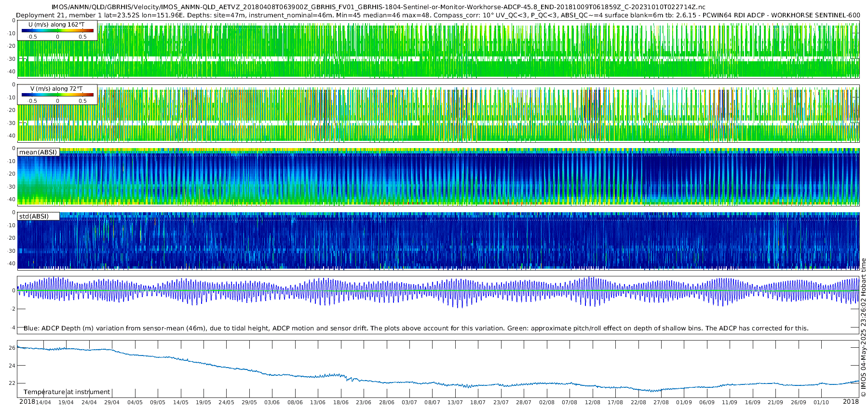The width and height of the screenshot is (868, 410).
Task: Click the '17/08' date tick label
Action: point(615,402)
